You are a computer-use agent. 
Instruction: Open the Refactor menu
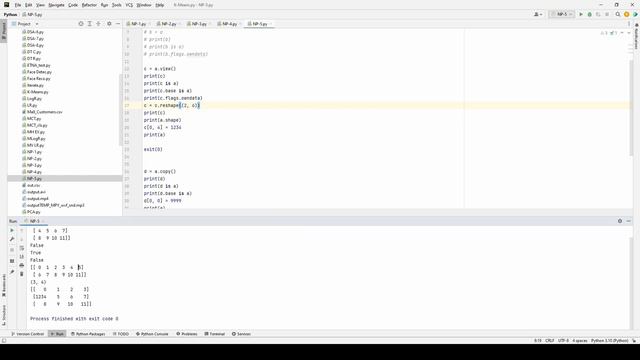[x=89, y=5]
